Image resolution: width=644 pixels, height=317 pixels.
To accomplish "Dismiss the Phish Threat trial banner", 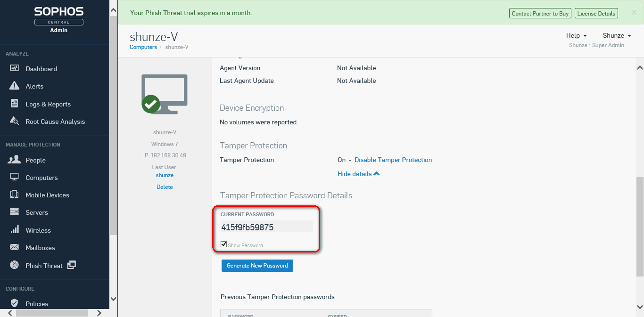I will 634,13.
